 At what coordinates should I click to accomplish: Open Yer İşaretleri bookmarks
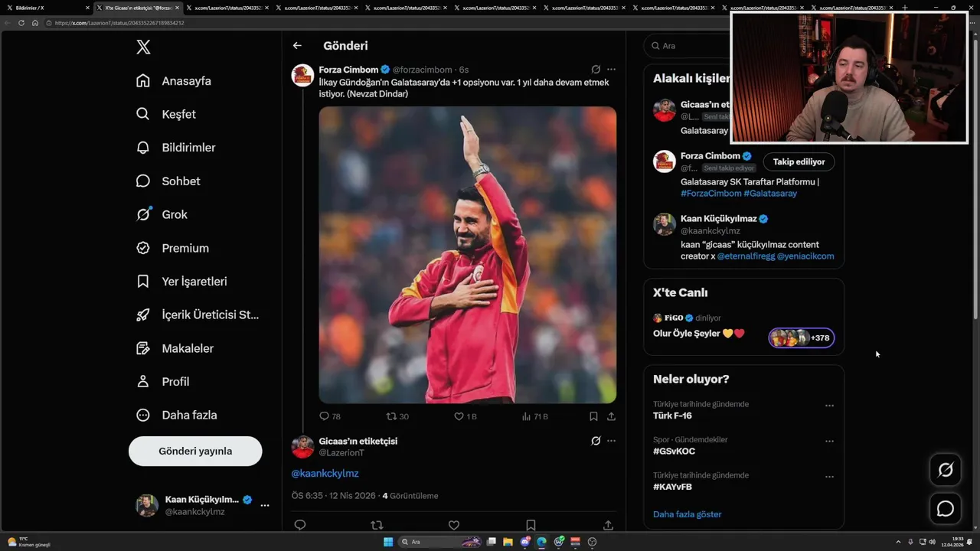(181, 282)
